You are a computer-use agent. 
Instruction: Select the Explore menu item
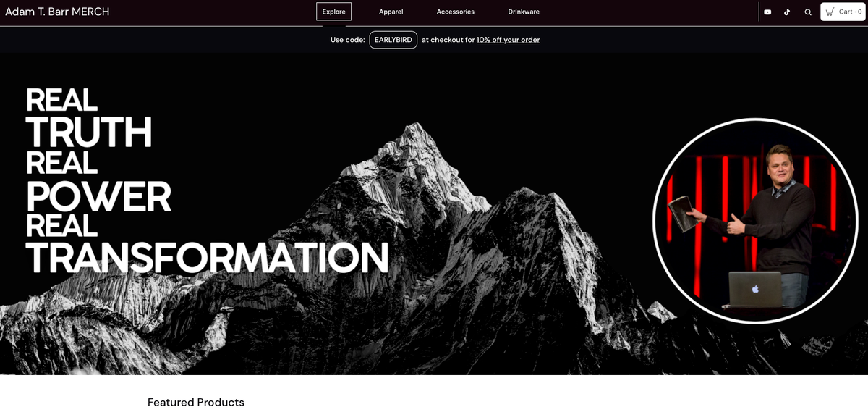(x=333, y=12)
